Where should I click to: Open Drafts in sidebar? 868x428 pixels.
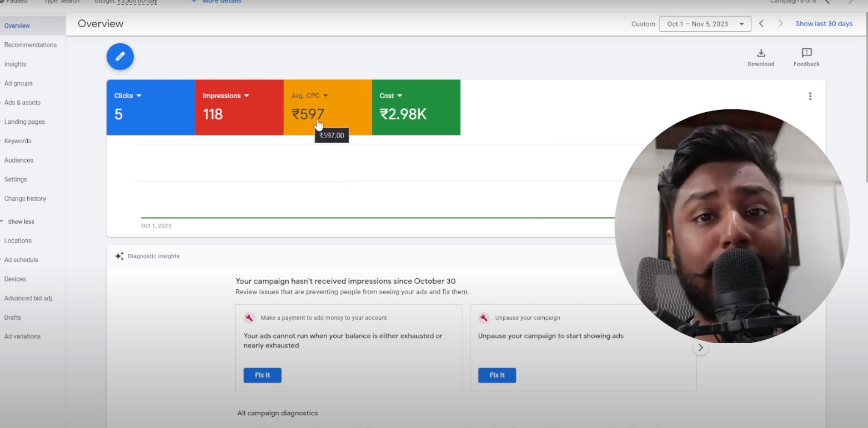[x=12, y=318]
